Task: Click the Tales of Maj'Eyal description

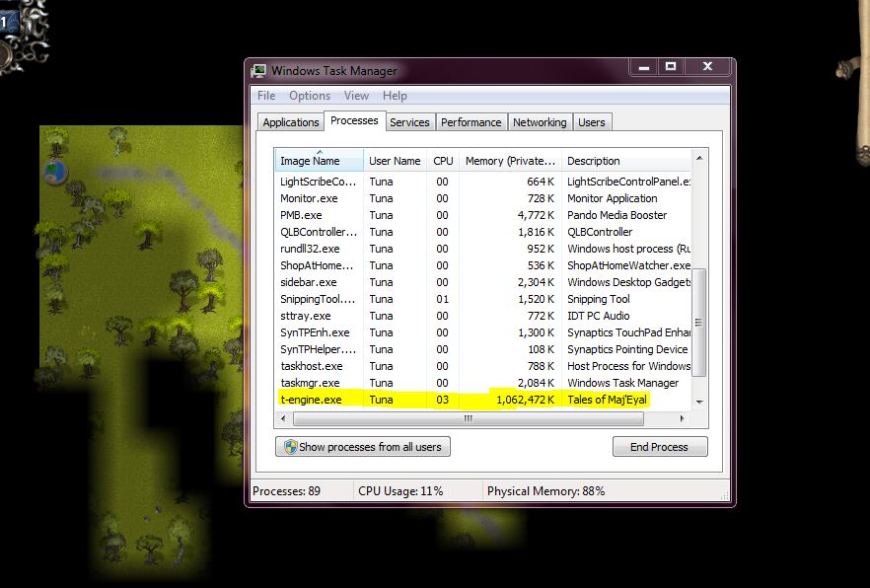Action: (607, 400)
